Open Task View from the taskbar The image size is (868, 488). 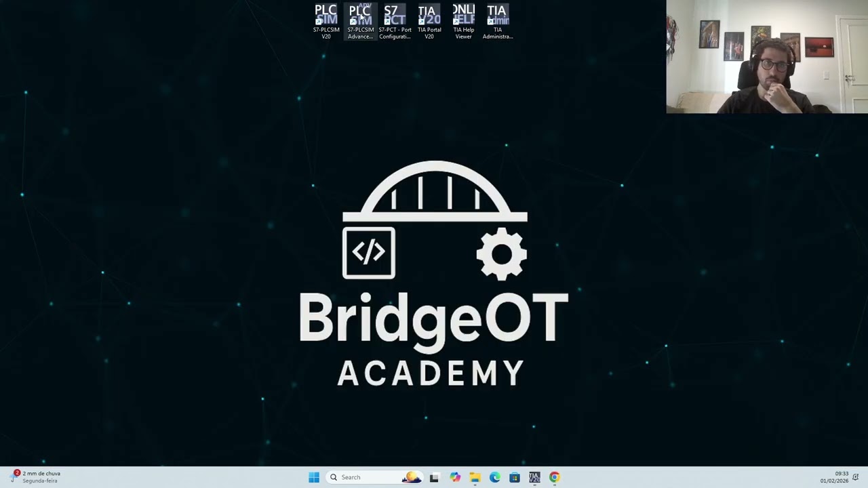(x=434, y=477)
